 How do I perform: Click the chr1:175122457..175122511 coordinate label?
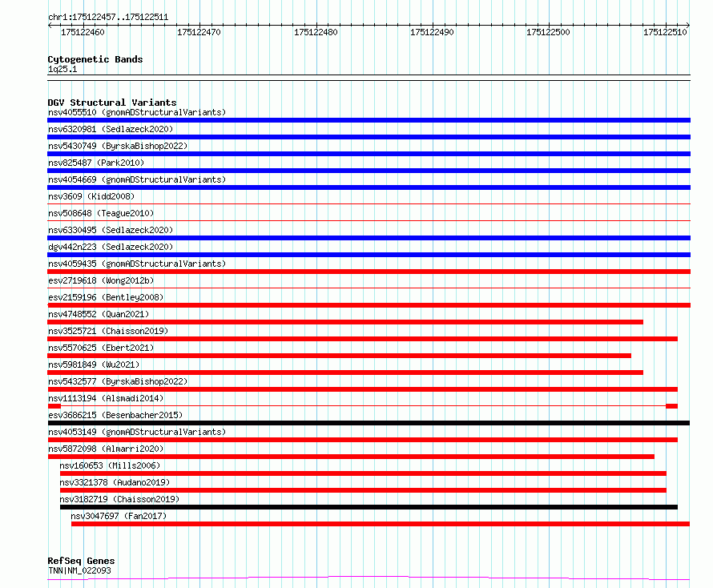(x=108, y=18)
